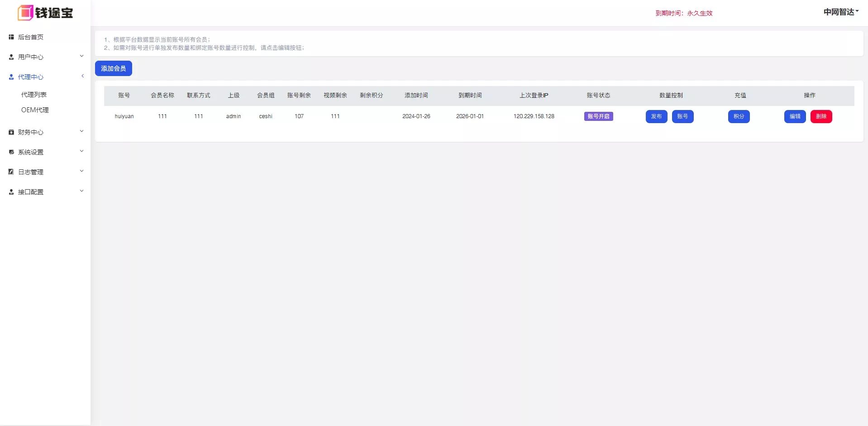868x426 pixels.
Task: Click the 接口配置 interface icon
Action: coord(11,192)
